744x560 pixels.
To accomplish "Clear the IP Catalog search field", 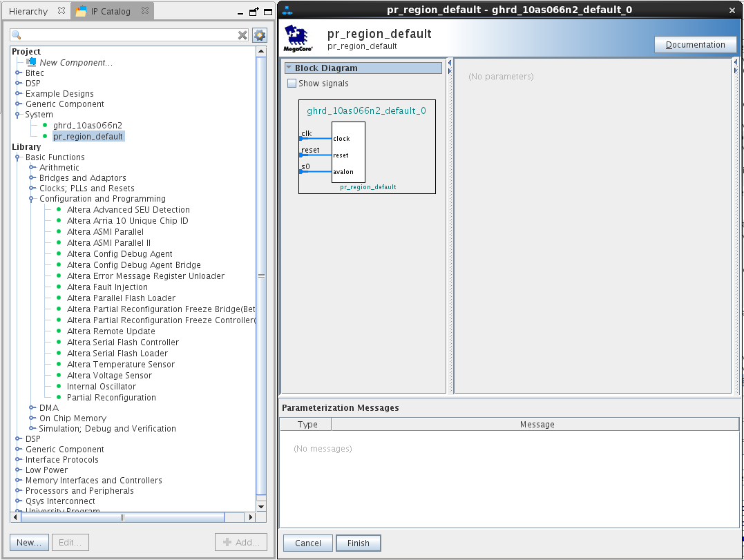I will point(242,35).
